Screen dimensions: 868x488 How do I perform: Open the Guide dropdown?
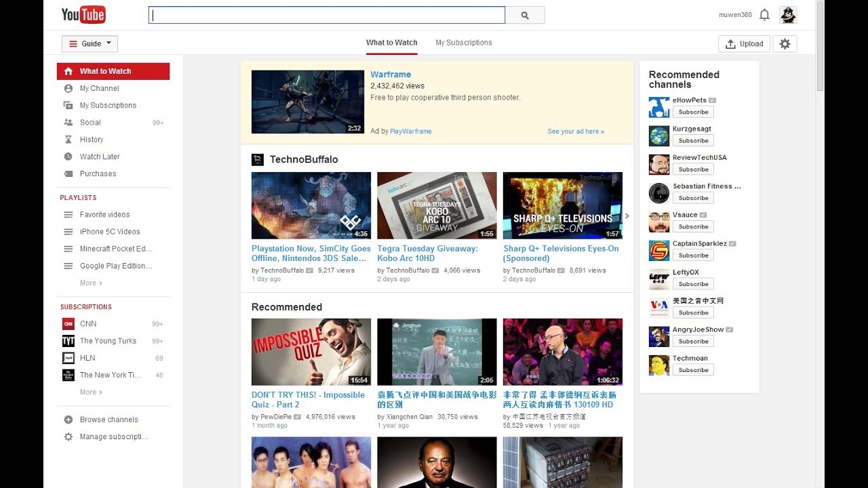coord(90,44)
